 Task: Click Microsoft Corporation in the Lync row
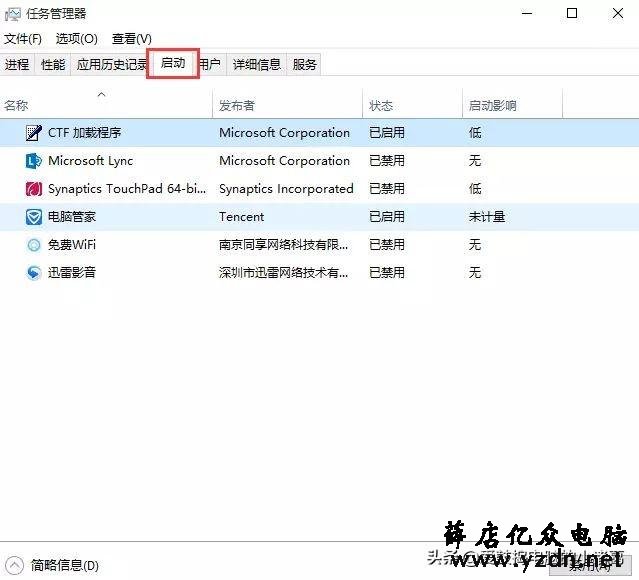(284, 161)
